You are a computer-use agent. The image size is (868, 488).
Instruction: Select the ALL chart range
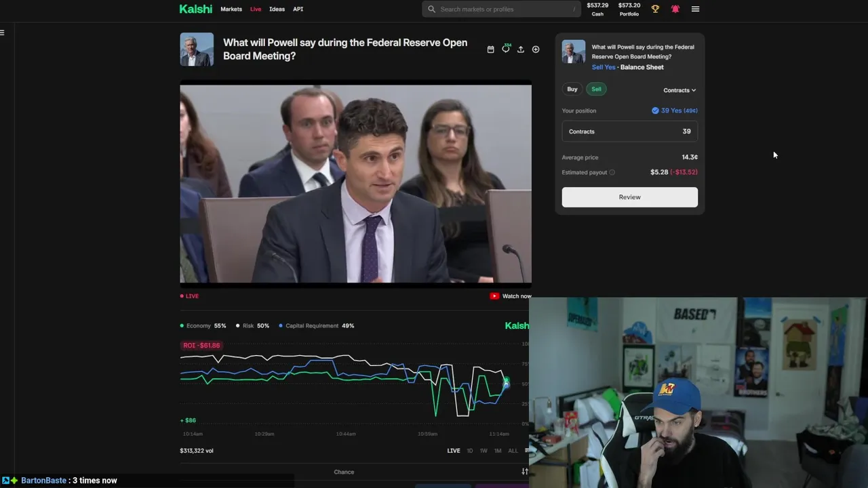[513, 451]
